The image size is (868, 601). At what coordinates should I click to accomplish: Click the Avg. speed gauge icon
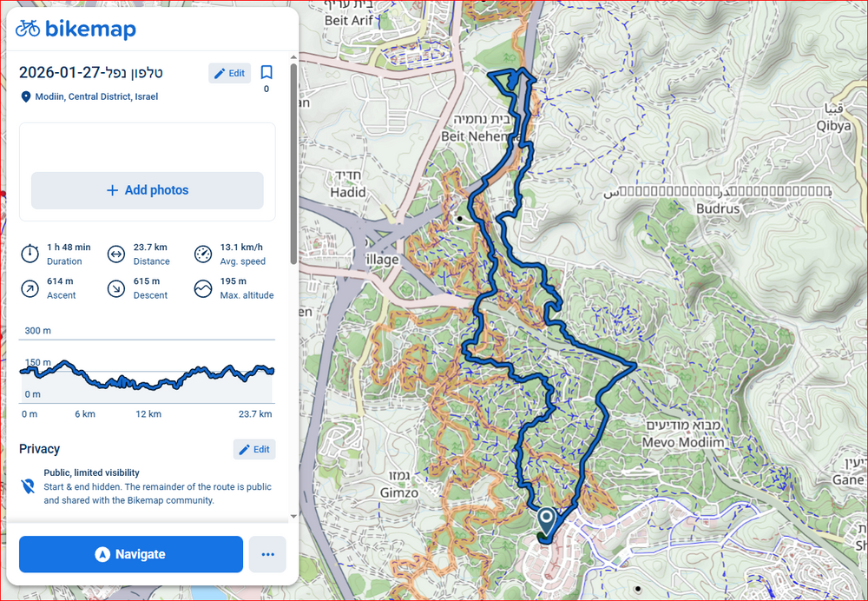click(203, 254)
